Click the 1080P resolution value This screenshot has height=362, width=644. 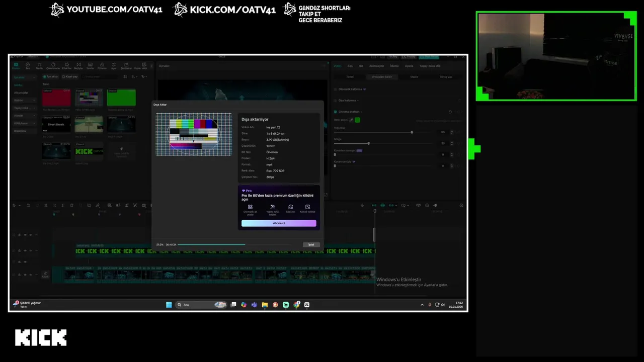coord(271,146)
